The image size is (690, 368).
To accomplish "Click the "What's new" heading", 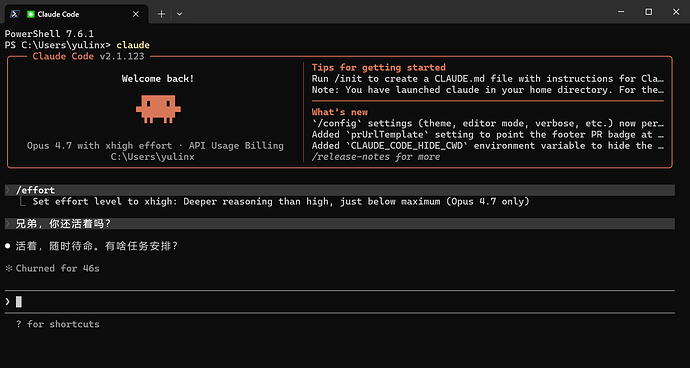I will tap(340, 112).
